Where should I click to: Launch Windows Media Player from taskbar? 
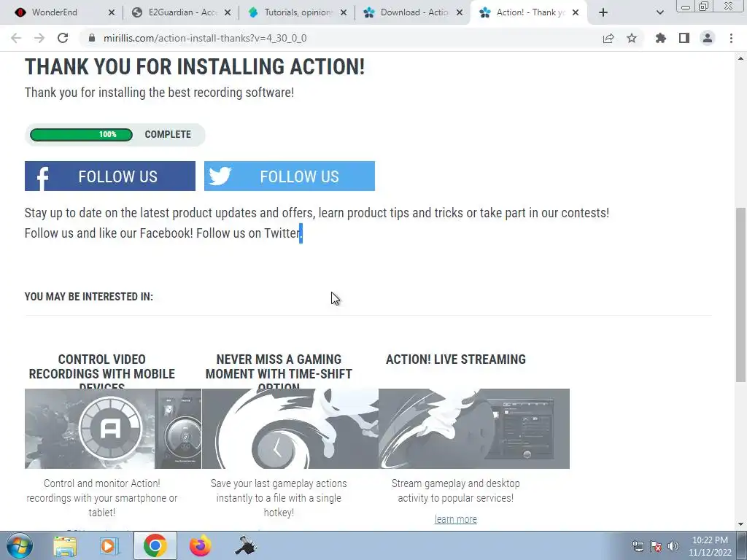(109, 545)
